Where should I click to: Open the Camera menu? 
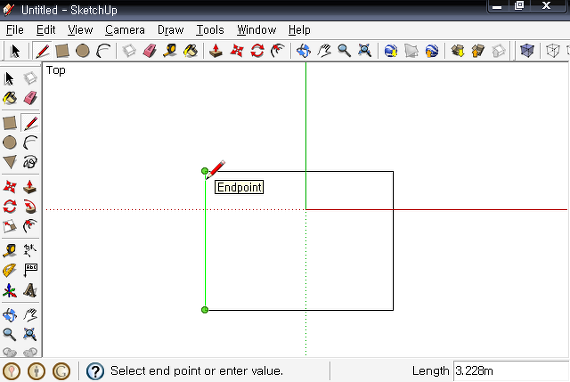(x=125, y=30)
